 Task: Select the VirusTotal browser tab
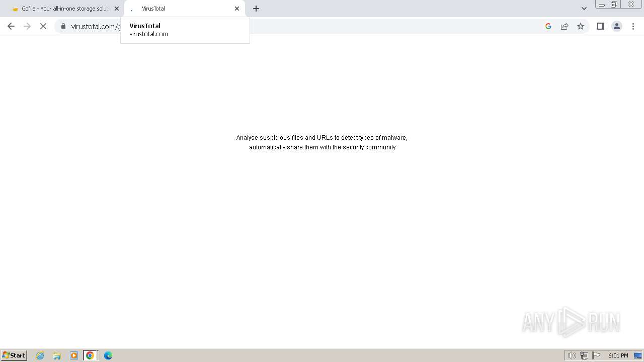coord(184,9)
